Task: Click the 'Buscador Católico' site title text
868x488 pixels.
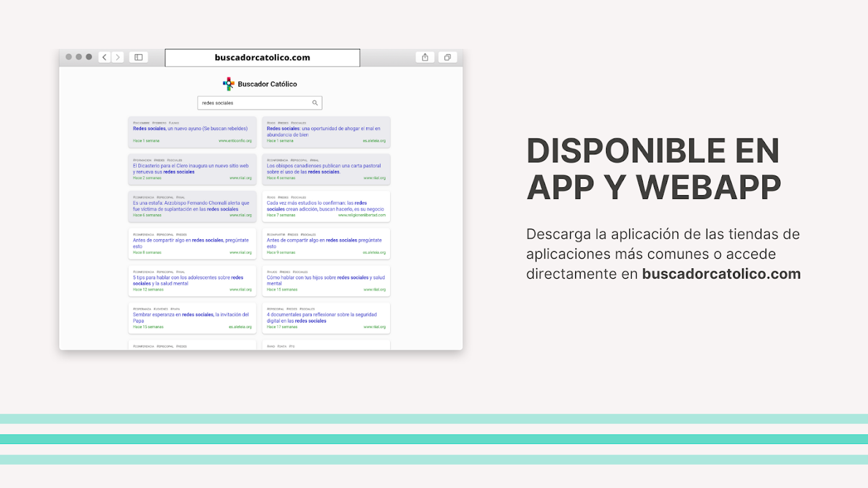Action: tap(267, 84)
